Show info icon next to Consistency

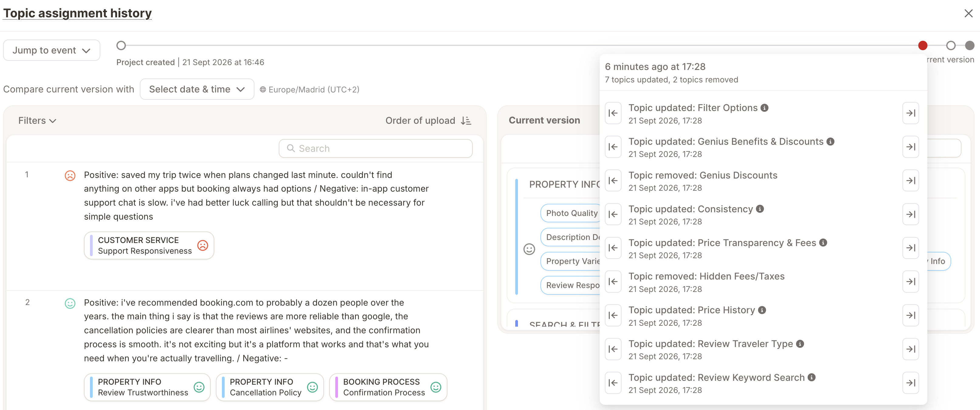point(760,209)
